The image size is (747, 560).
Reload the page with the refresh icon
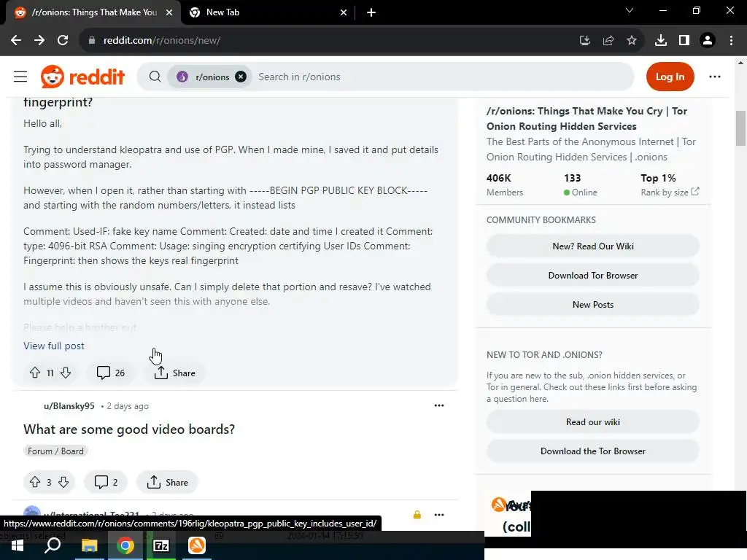tap(63, 41)
